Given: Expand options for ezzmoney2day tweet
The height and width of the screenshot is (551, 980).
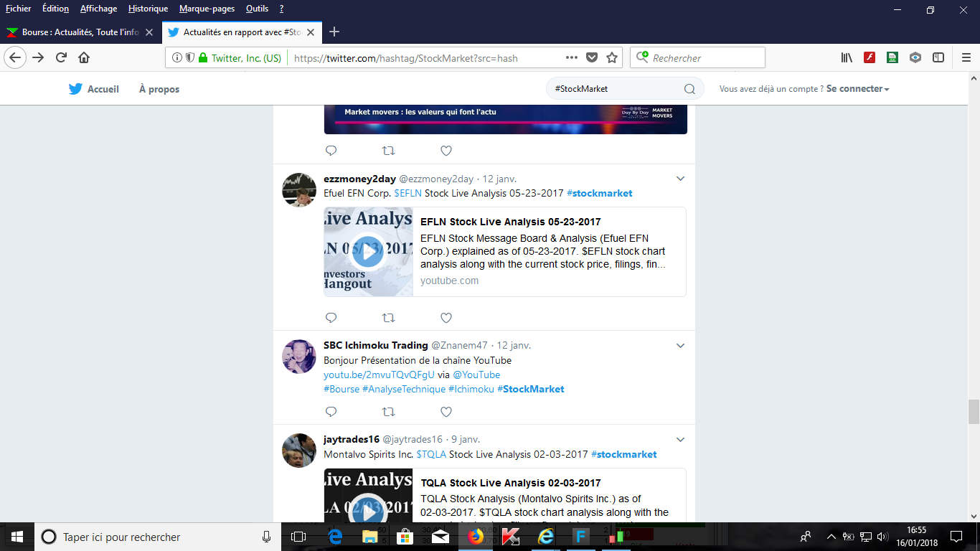Looking at the screenshot, I should [681, 179].
